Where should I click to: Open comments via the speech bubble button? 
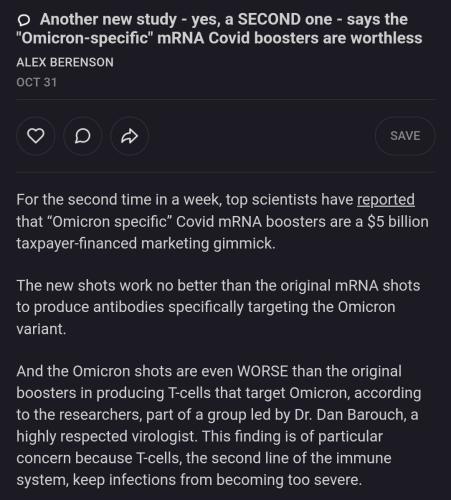pos(83,136)
